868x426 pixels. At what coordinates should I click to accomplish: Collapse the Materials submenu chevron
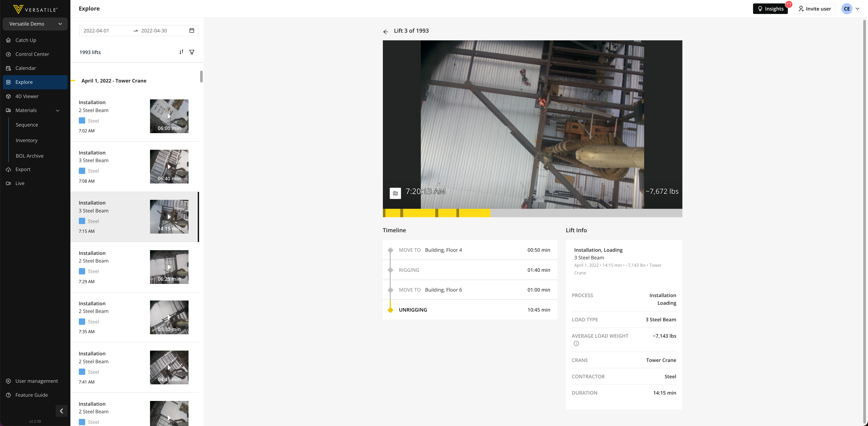(x=58, y=110)
